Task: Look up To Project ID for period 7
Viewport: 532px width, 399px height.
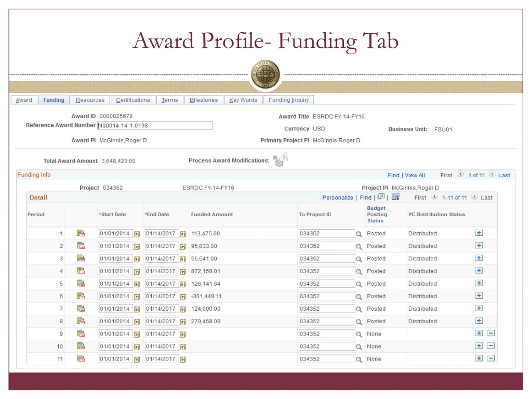Action: click(359, 309)
